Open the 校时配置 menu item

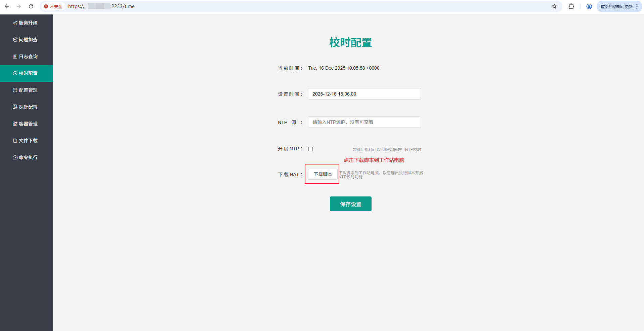point(27,73)
